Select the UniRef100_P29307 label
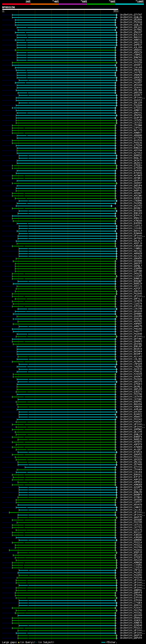Viewport: 146px width, 644px height. click(131, 608)
